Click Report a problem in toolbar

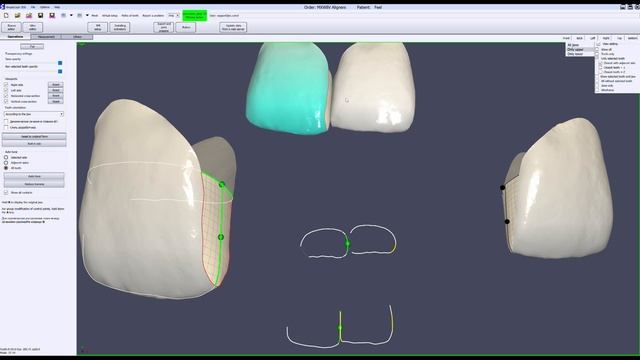pos(153,16)
